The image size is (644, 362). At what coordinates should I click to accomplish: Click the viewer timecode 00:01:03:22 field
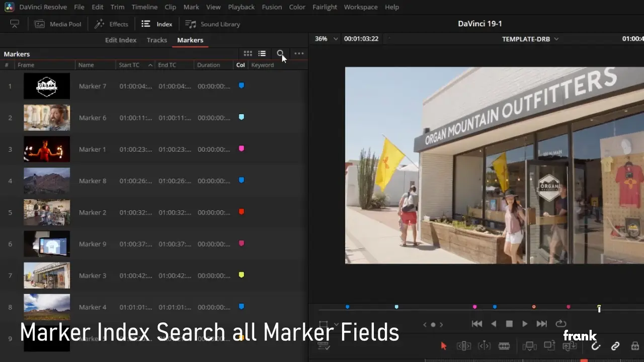361,39
